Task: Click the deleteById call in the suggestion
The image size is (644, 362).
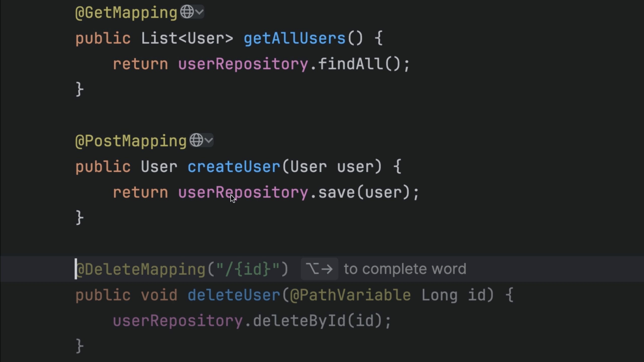Action: click(299, 321)
